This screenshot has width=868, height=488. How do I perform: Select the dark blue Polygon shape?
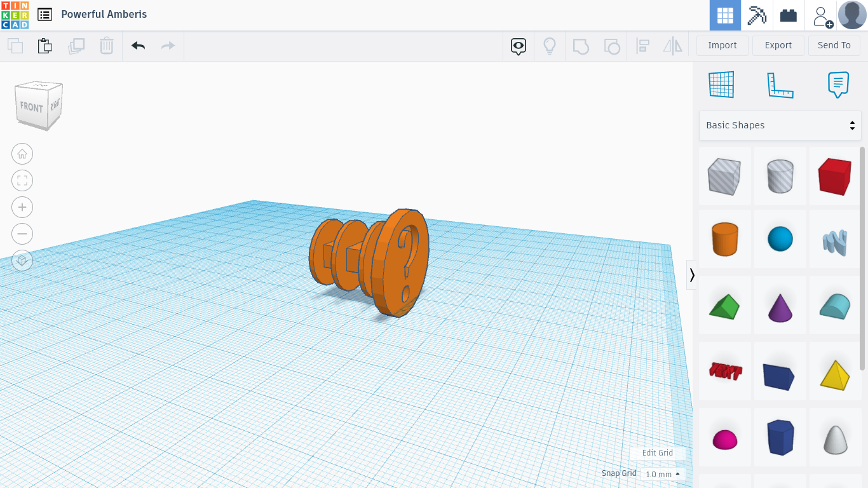pyautogui.click(x=780, y=438)
